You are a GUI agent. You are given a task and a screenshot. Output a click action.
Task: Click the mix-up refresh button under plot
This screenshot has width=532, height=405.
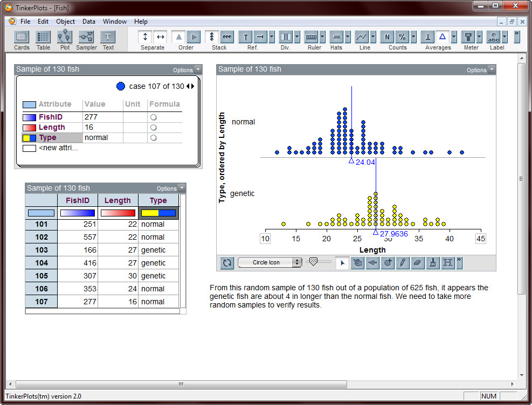[x=227, y=263]
